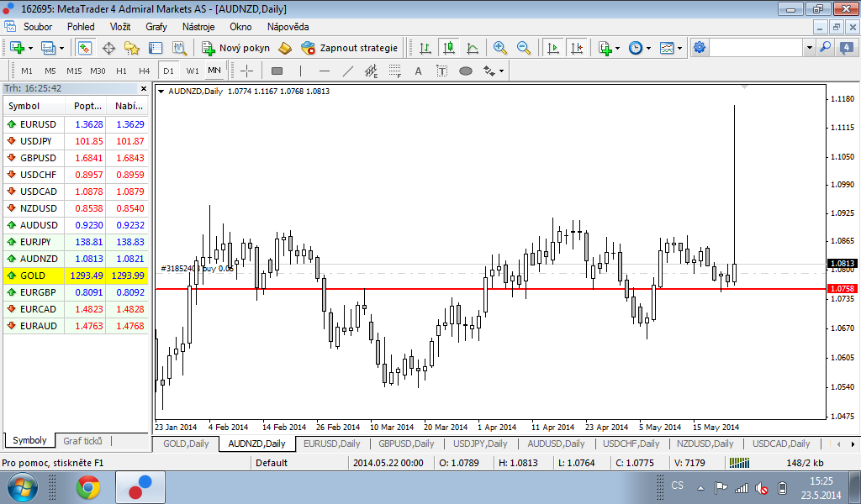
Task: Open the Data Window crosshair icon
Action: (108, 48)
